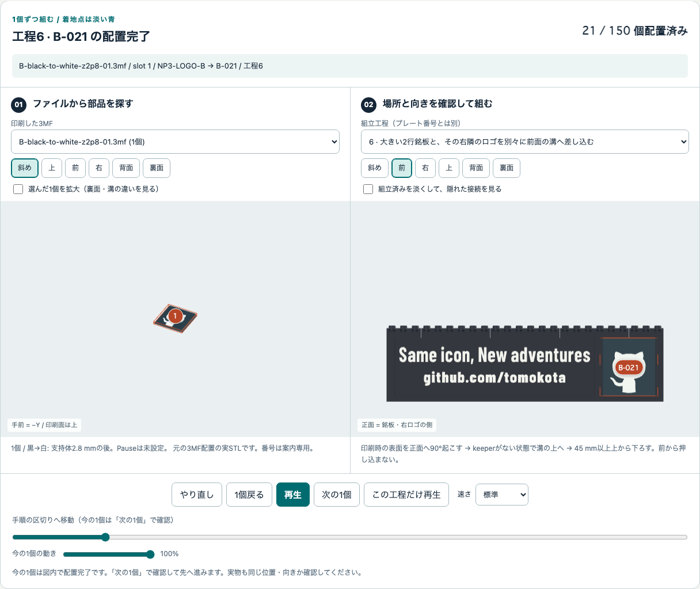Select the 右 view in the assembly panel
Screen dimensions: 700x589
point(425,168)
